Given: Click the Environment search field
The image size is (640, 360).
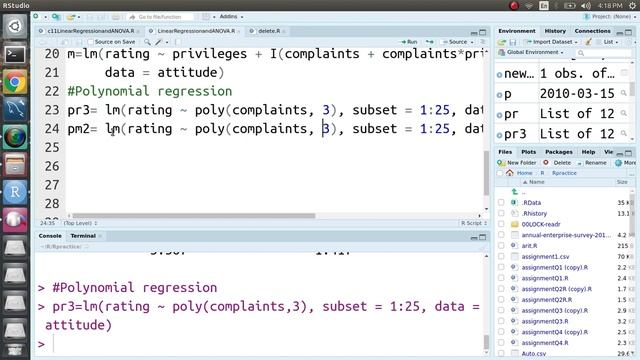Looking at the screenshot, I should point(603,53).
